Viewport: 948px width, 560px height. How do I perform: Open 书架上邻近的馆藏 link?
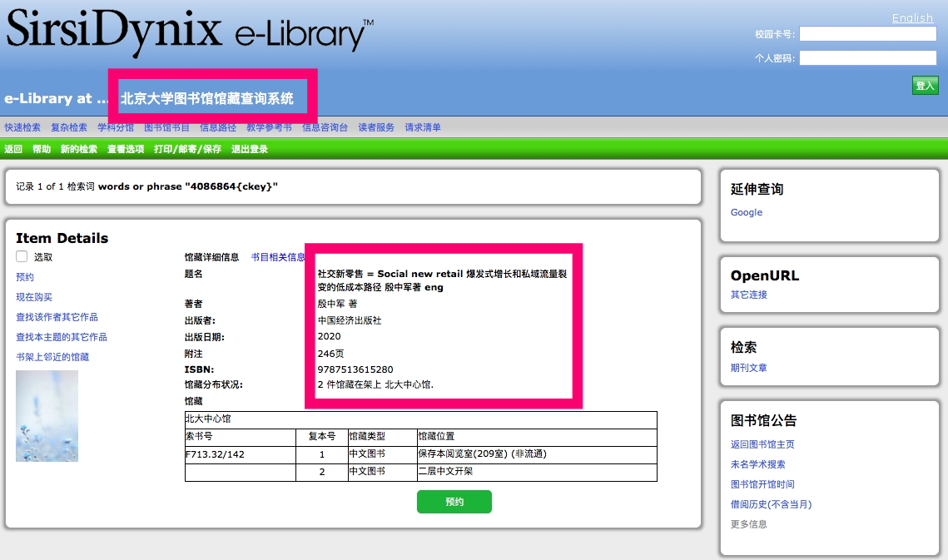click(x=52, y=357)
